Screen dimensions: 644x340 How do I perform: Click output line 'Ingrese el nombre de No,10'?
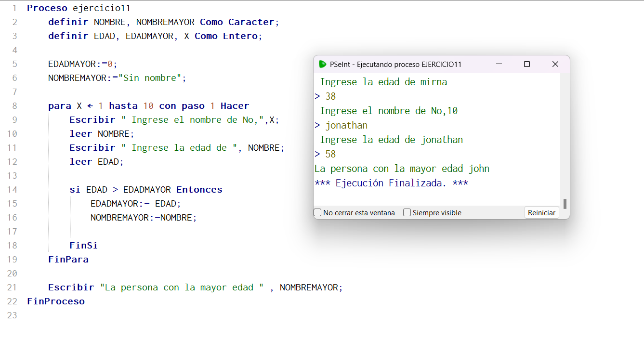tap(389, 111)
